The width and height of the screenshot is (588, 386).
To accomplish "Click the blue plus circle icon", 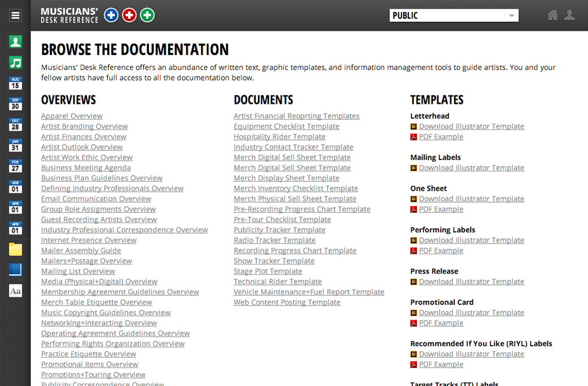I will click(x=111, y=15).
